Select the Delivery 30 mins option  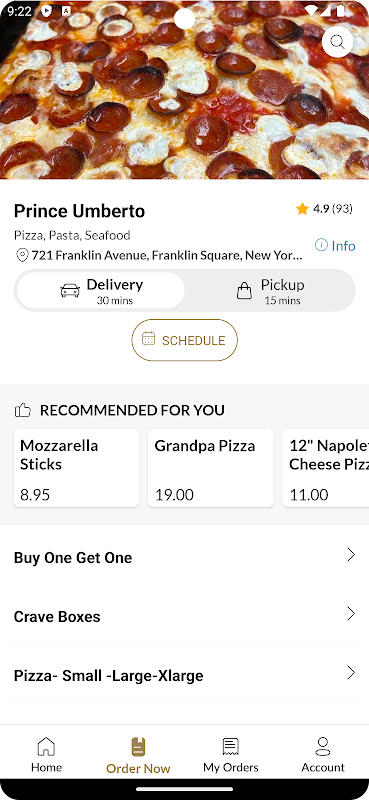point(101,290)
